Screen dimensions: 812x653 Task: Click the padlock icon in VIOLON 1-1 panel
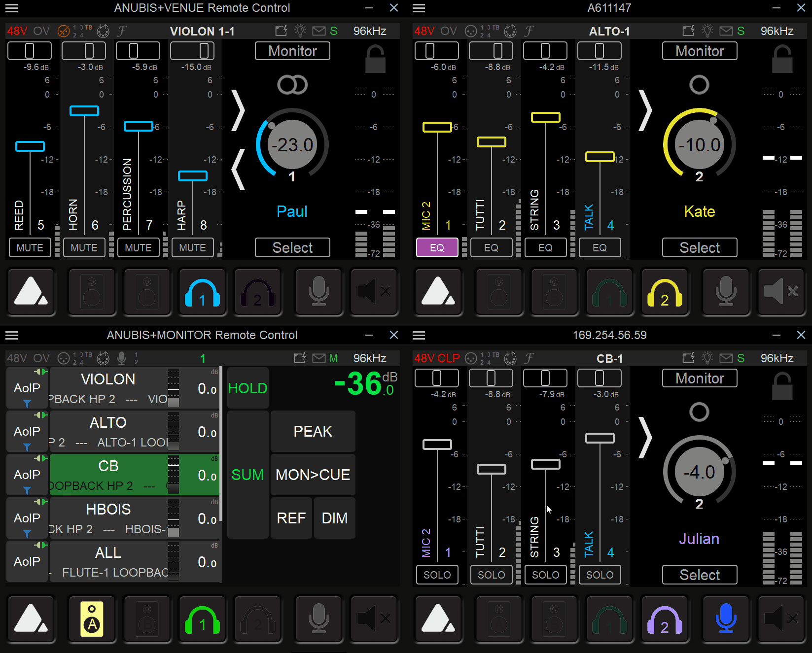pos(375,59)
